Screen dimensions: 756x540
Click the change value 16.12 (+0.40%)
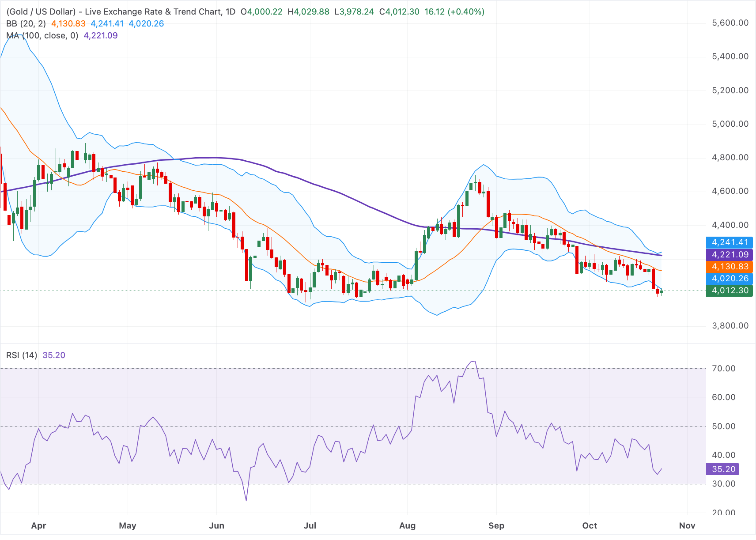[x=454, y=11]
